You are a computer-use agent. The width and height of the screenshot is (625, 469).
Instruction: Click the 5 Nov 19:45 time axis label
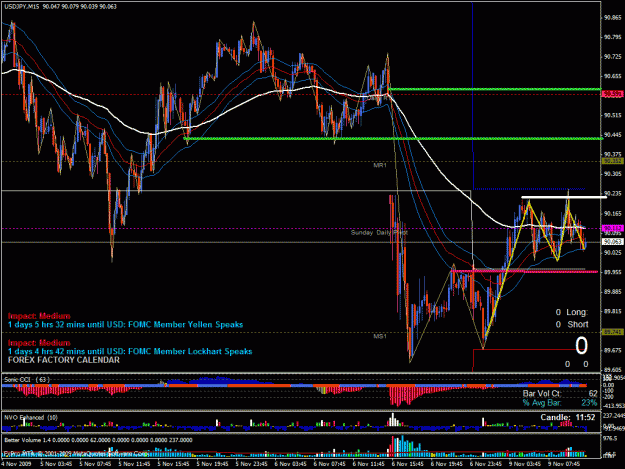click(x=212, y=464)
